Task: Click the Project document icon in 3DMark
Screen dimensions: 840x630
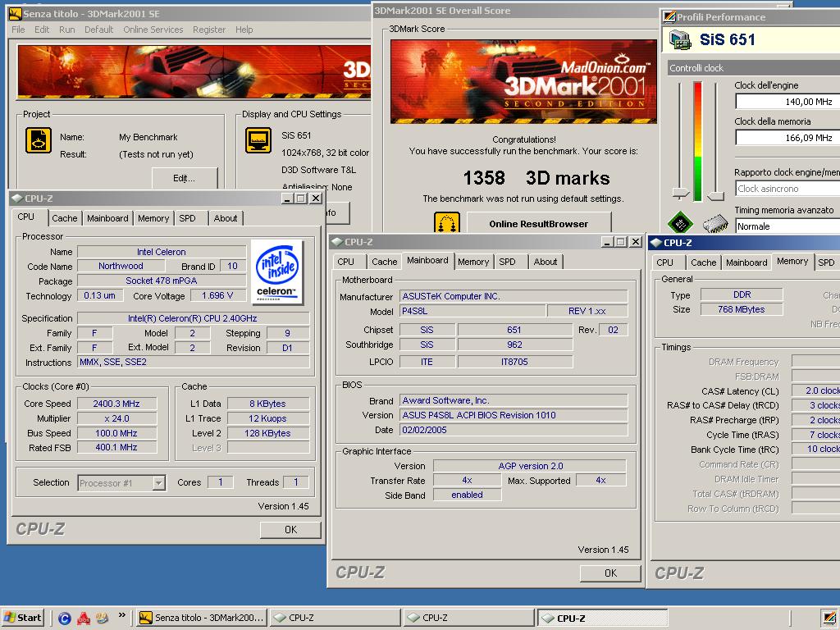Action: point(39,140)
